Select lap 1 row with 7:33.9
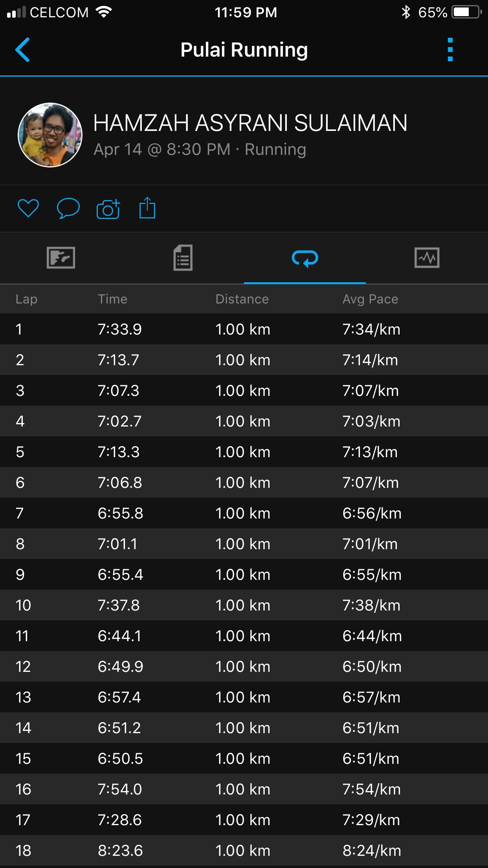The width and height of the screenshot is (488, 868). [x=244, y=329]
